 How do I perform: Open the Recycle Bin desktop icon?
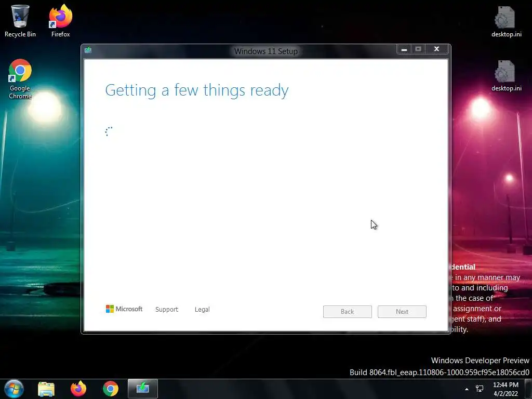coord(20,20)
